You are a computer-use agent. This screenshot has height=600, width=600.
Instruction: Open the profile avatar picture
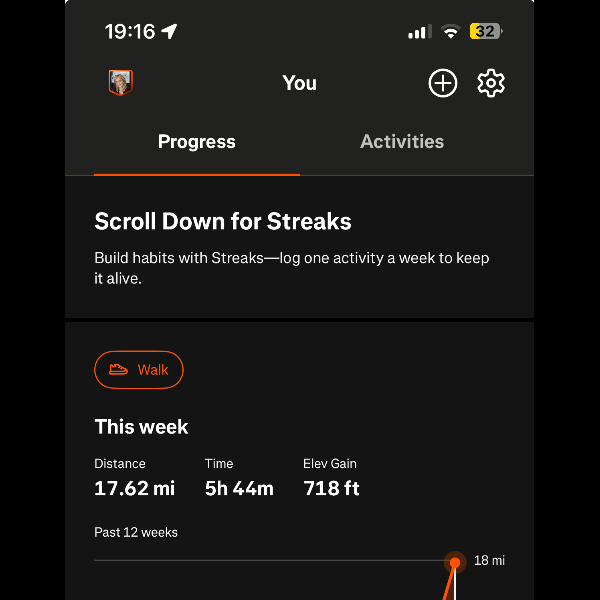pyautogui.click(x=120, y=83)
